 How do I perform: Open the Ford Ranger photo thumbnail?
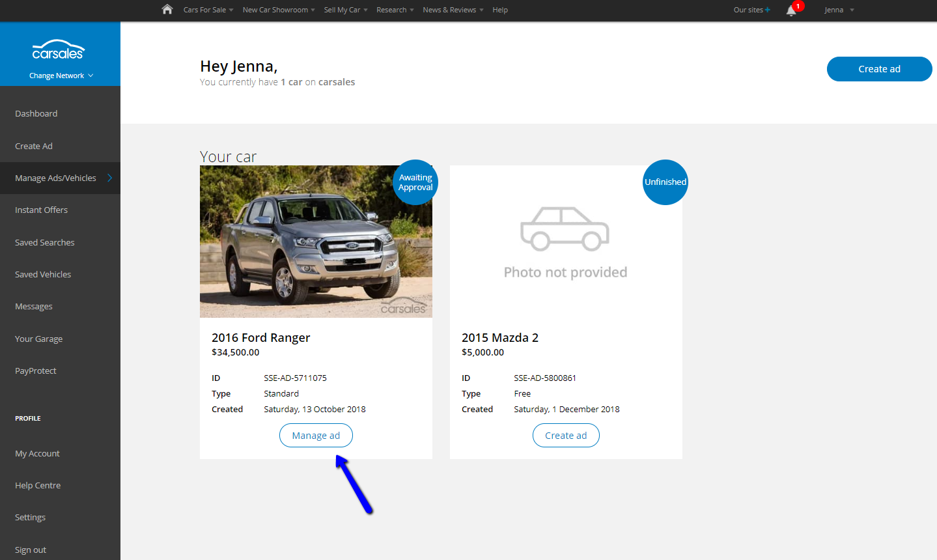pyautogui.click(x=316, y=242)
